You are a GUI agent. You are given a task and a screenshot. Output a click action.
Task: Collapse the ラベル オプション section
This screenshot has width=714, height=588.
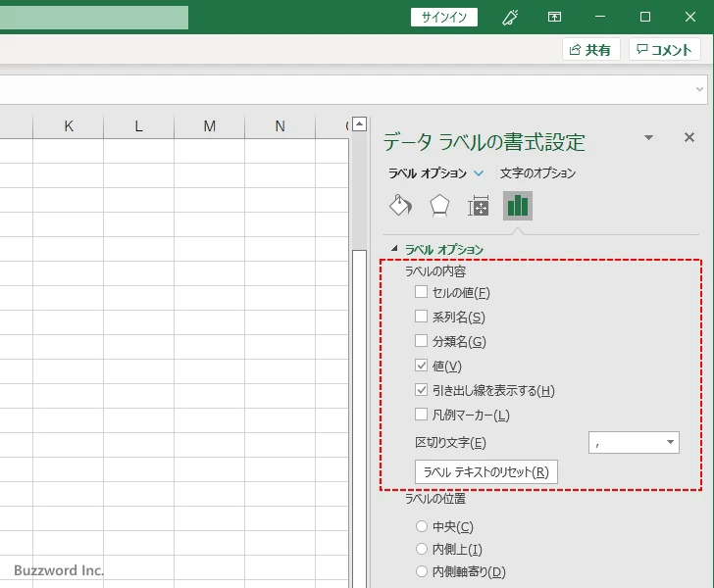click(x=395, y=250)
